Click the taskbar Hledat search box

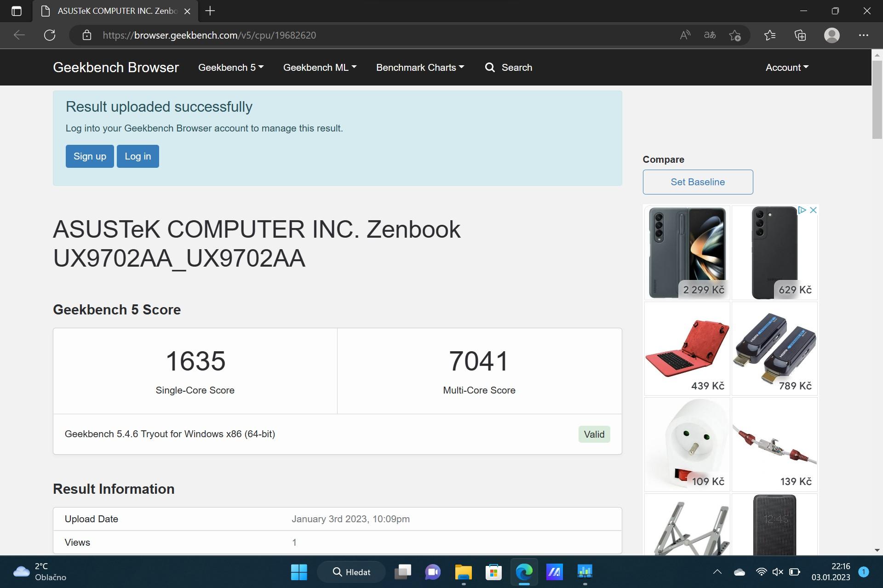click(351, 572)
